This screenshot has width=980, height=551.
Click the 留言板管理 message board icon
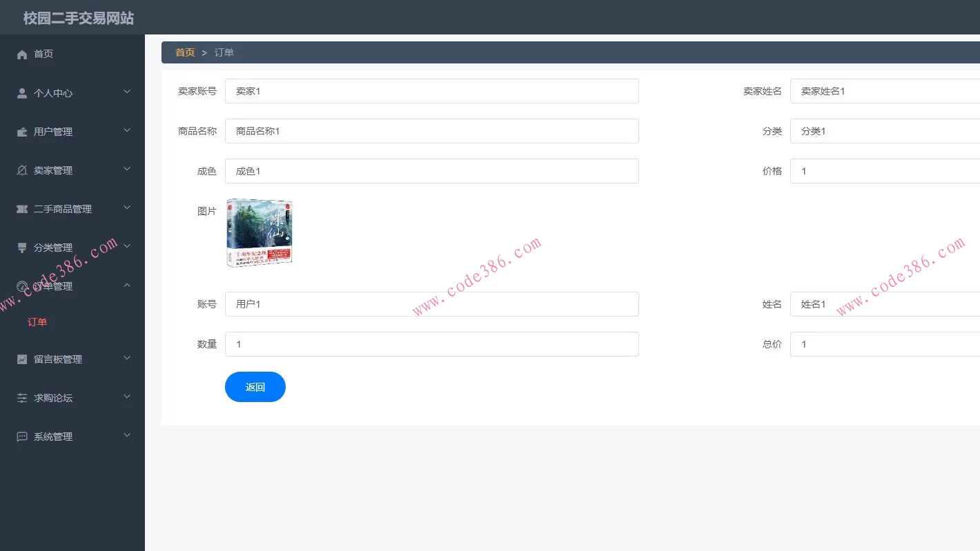point(21,359)
